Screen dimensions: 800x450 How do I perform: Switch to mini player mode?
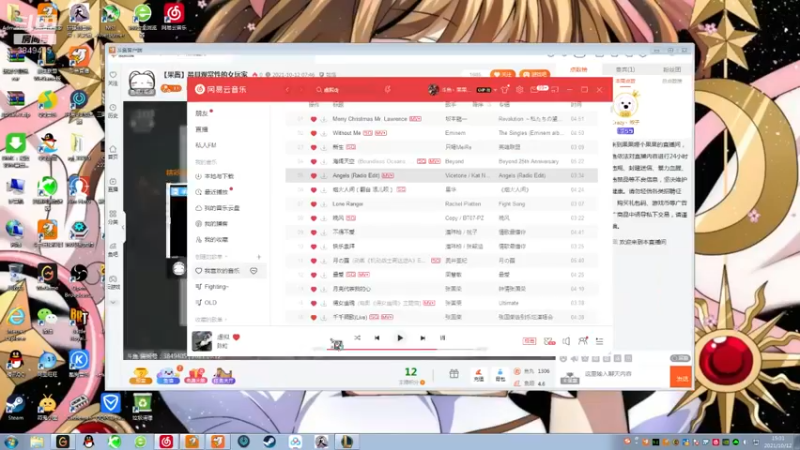click(x=555, y=90)
